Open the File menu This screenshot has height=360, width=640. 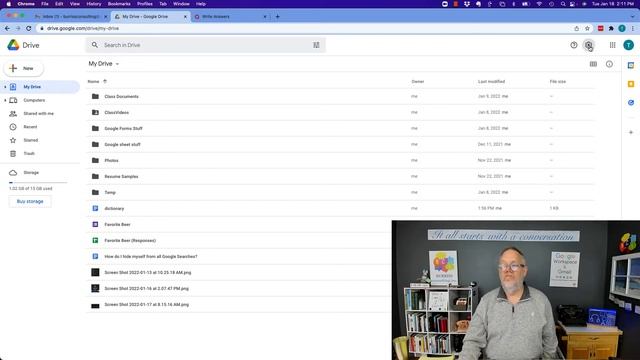point(45,4)
